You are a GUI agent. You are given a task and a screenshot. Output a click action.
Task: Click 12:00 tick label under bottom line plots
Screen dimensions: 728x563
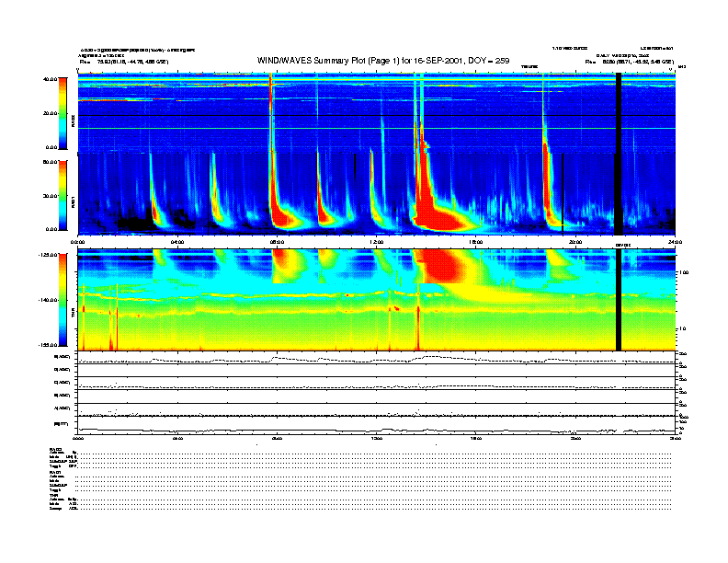pyautogui.click(x=377, y=438)
